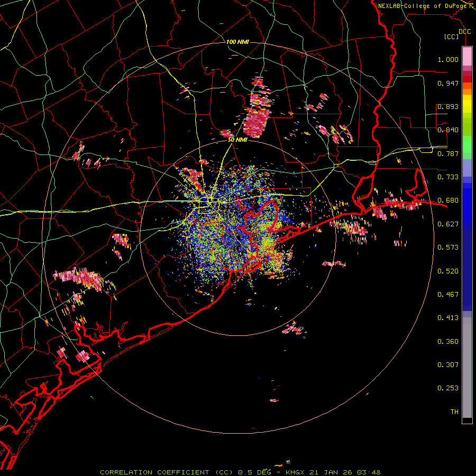Select the 0.680 scale value

click(x=448, y=200)
